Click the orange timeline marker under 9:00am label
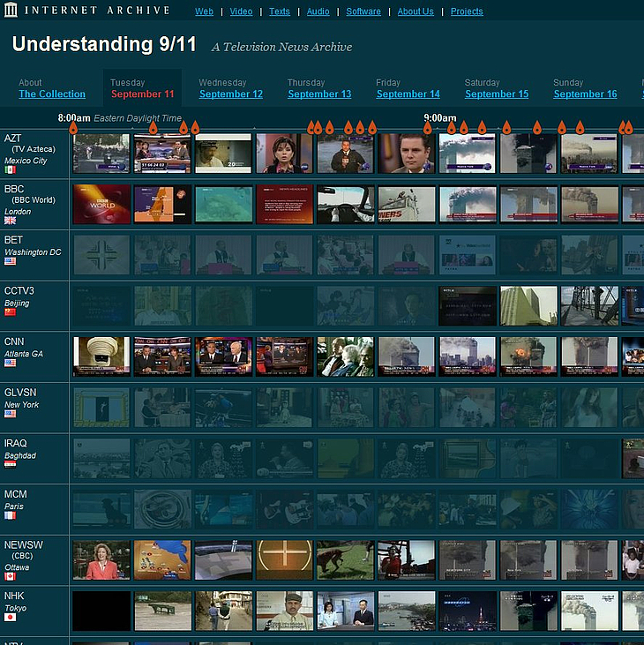The height and width of the screenshot is (645, 644). [428, 128]
